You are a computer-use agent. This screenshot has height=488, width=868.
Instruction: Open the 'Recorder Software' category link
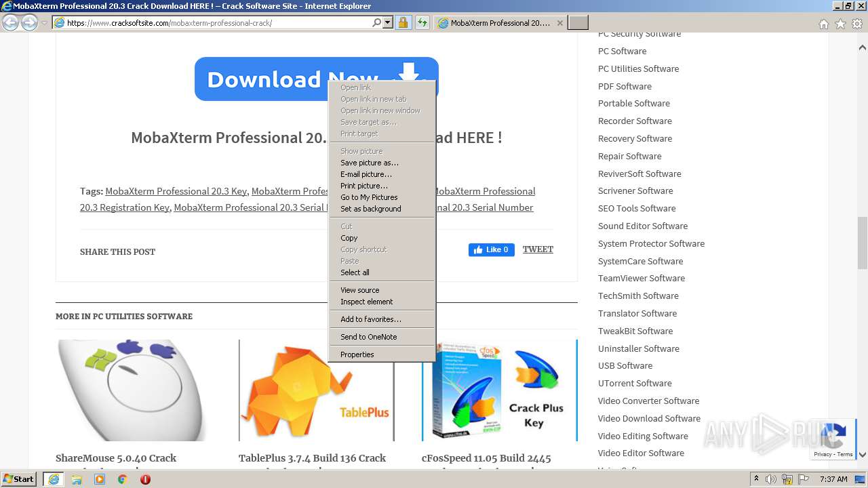click(635, 121)
